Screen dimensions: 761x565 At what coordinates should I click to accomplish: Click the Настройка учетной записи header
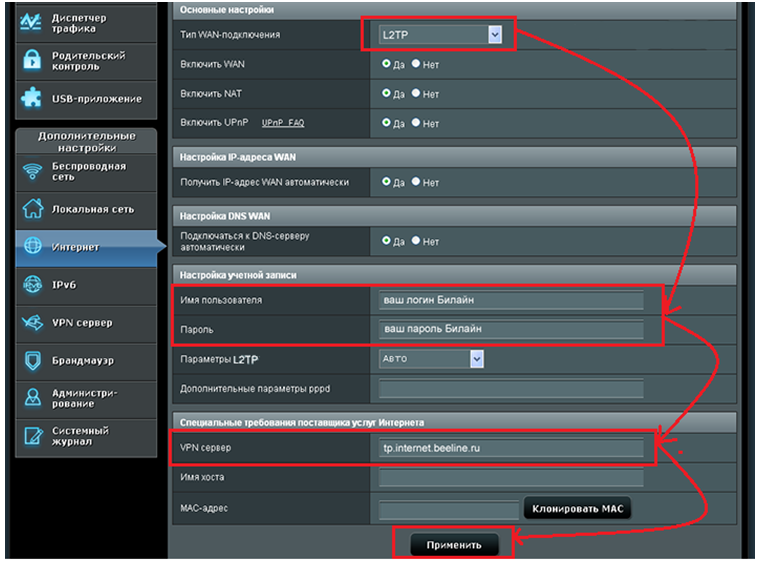click(x=454, y=275)
